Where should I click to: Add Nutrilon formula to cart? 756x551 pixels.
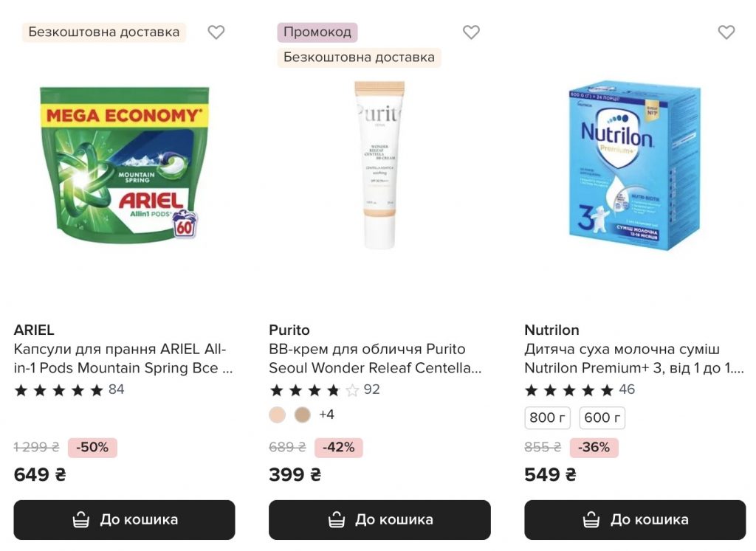[x=635, y=520]
